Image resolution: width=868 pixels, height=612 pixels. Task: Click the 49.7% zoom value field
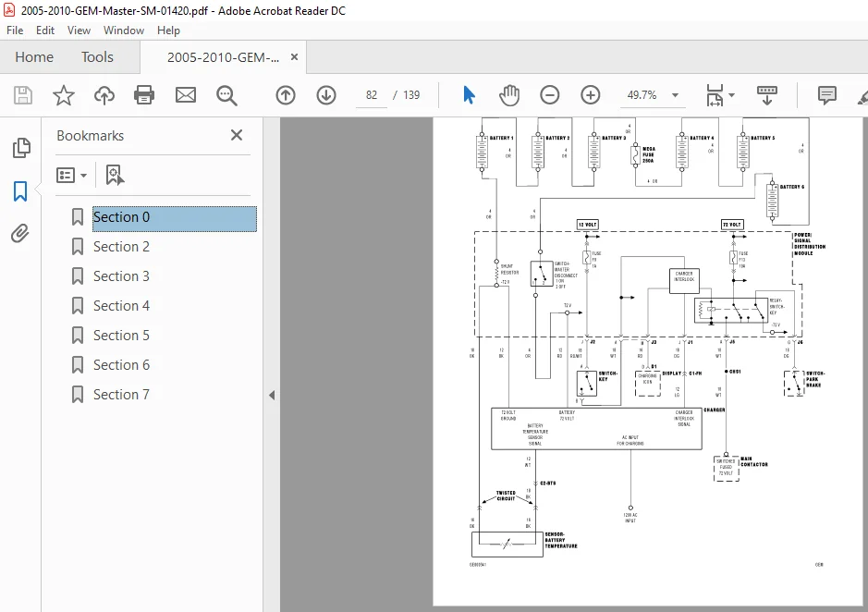(642, 95)
